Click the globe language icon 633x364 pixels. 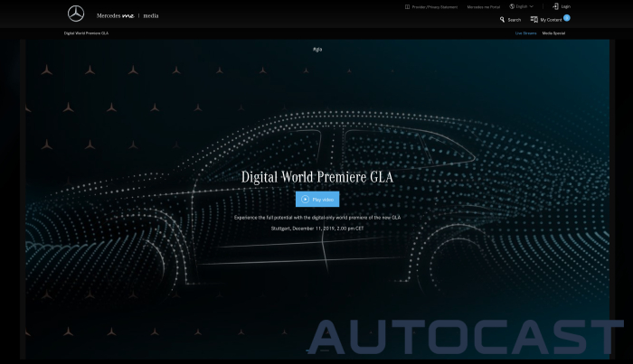click(512, 6)
